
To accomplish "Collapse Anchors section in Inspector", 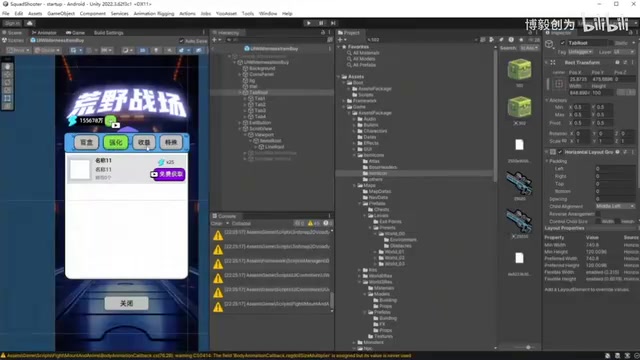I will [547, 100].
